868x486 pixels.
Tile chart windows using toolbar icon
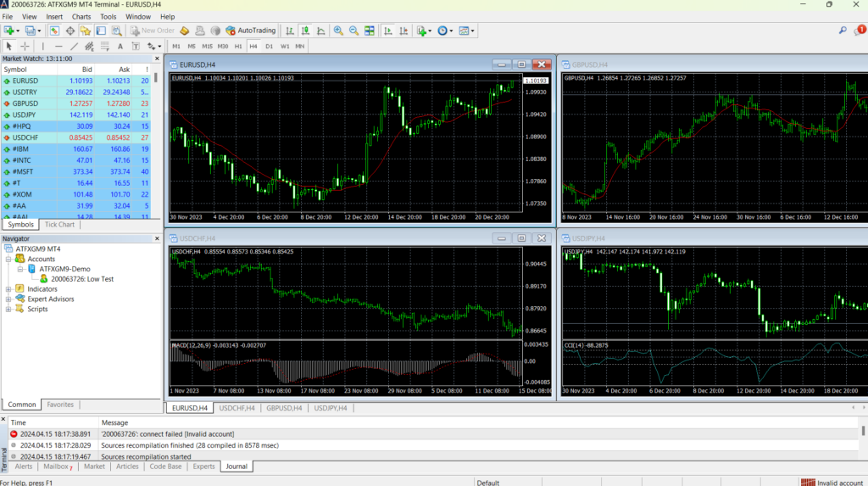(370, 31)
